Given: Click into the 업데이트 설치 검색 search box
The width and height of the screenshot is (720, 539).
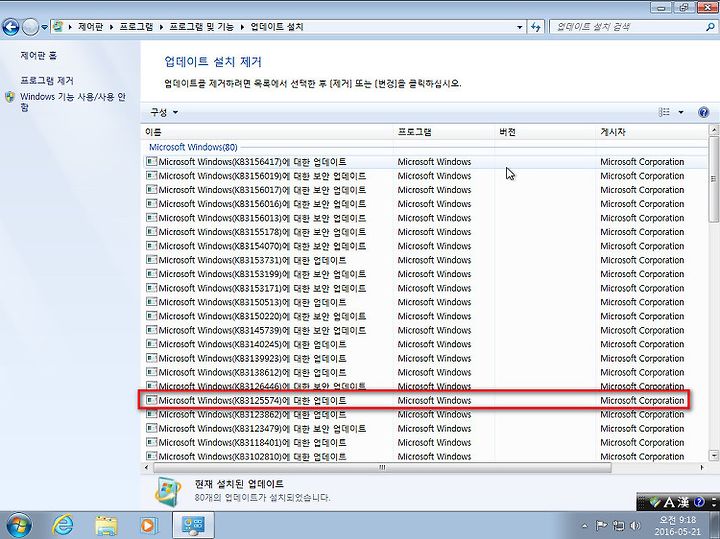Looking at the screenshot, I should click(x=627, y=27).
